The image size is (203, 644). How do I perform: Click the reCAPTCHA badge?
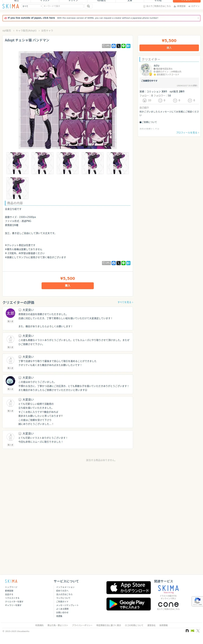click(197, 601)
